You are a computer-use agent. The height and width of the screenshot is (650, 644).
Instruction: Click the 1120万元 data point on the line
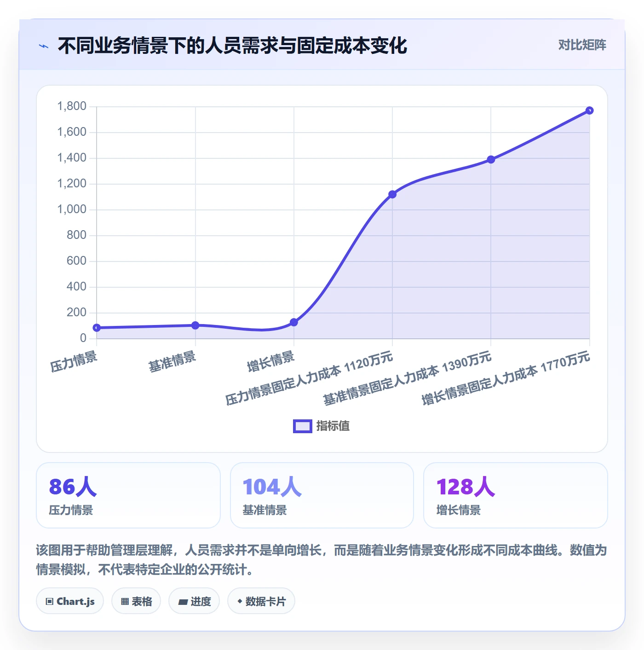[392, 195]
